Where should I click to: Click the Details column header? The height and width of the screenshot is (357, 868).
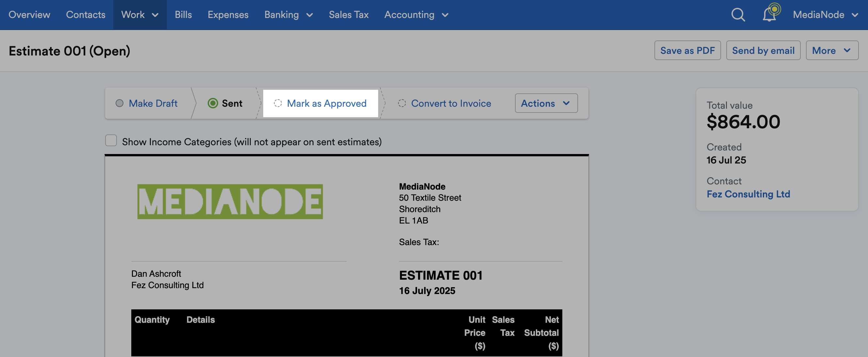click(201, 319)
